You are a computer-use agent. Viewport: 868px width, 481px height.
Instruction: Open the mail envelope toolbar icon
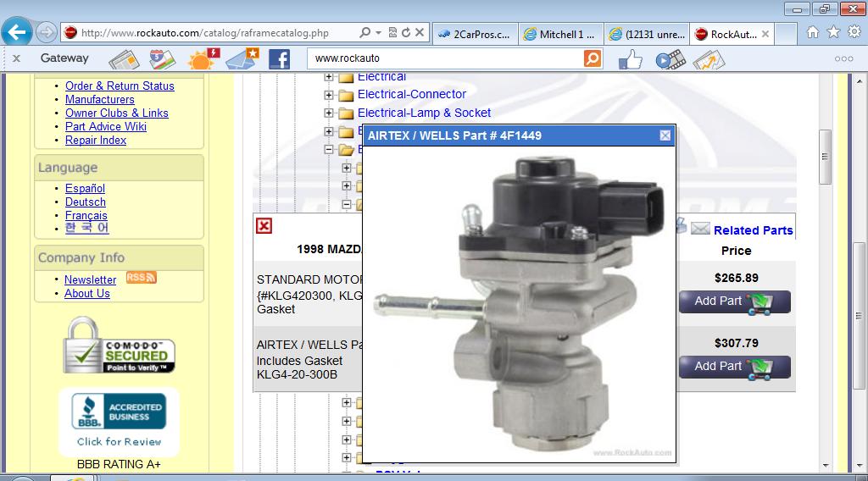click(242, 58)
